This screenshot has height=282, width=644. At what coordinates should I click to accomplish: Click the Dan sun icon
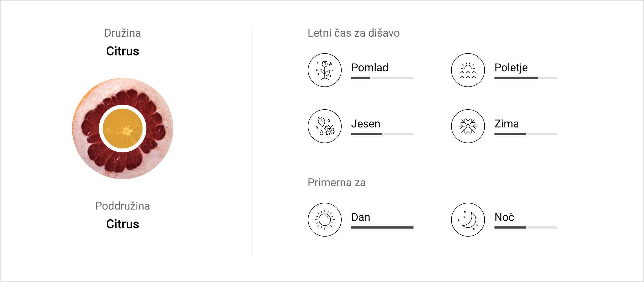pos(324,220)
